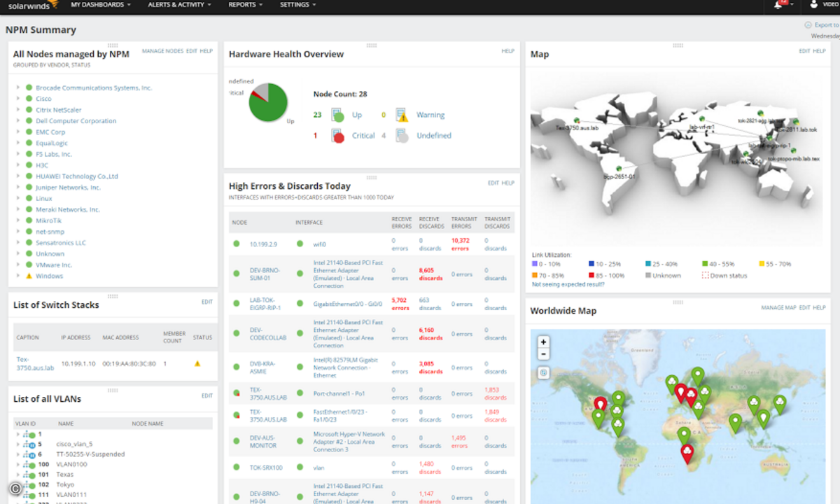Click the Video link in the header
Screen dimensions: 840x504
[x=831, y=4]
